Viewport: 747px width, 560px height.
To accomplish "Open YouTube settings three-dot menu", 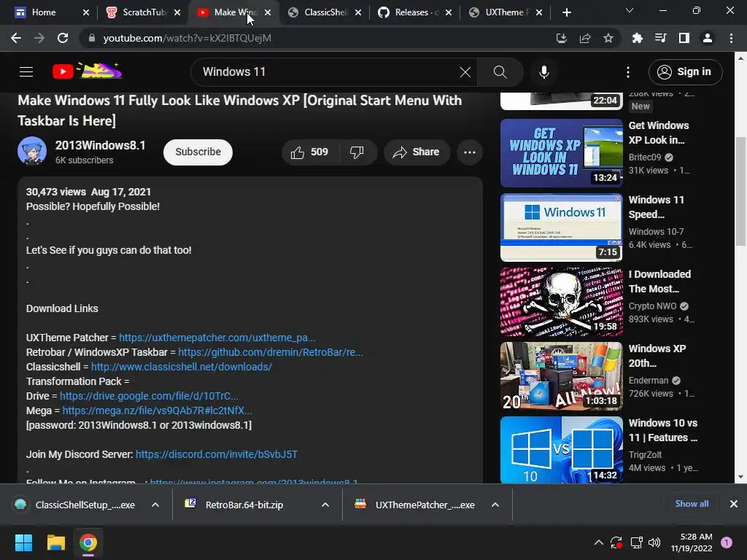I will (628, 72).
